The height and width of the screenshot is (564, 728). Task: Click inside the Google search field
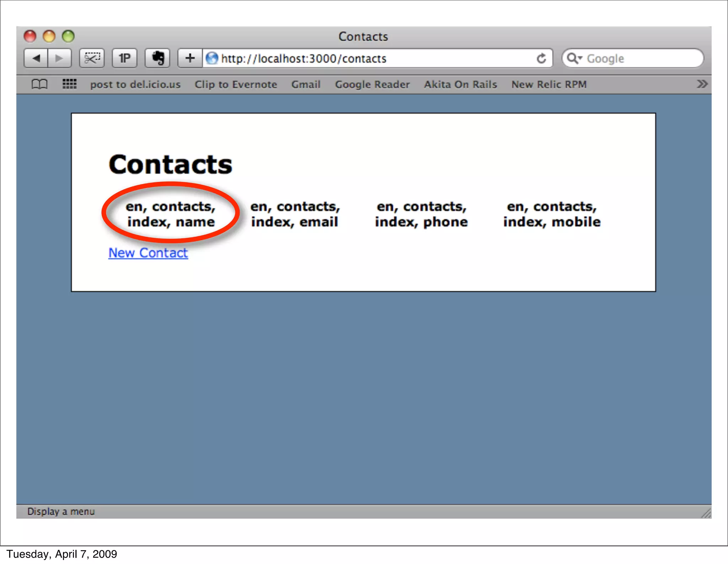click(x=640, y=58)
